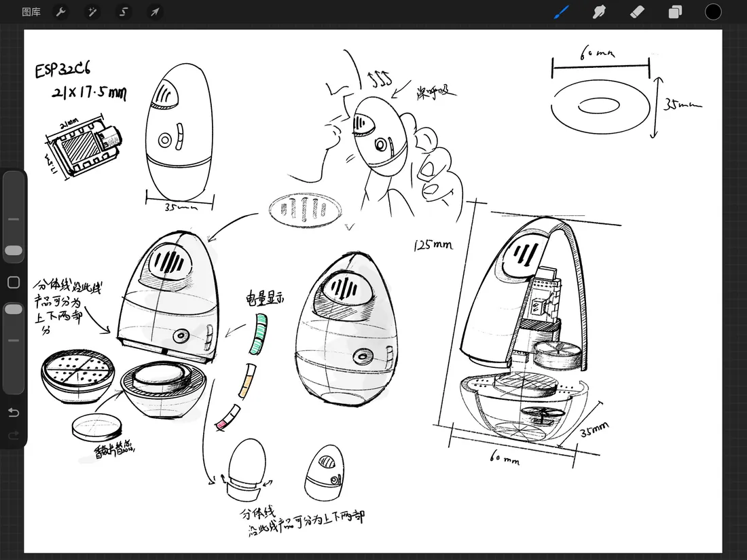Adjust the brush size slider handle
Viewport: 747px width, 560px height.
tap(14, 250)
